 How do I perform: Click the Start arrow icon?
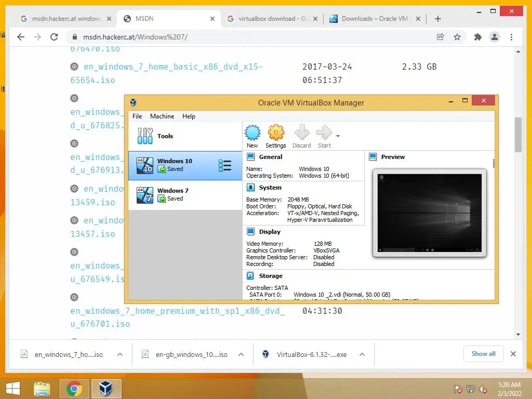pos(324,132)
